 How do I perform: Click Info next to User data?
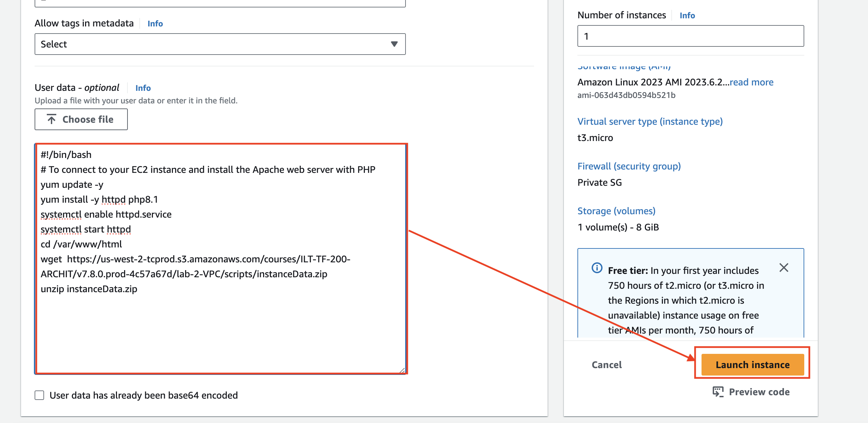[x=143, y=88]
